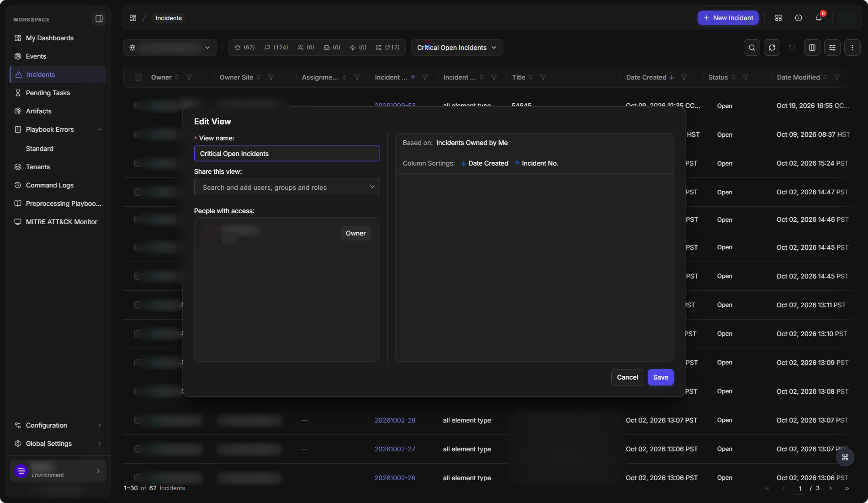Click the View name input field
Image resolution: width=868 pixels, height=503 pixels.
coord(287,153)
